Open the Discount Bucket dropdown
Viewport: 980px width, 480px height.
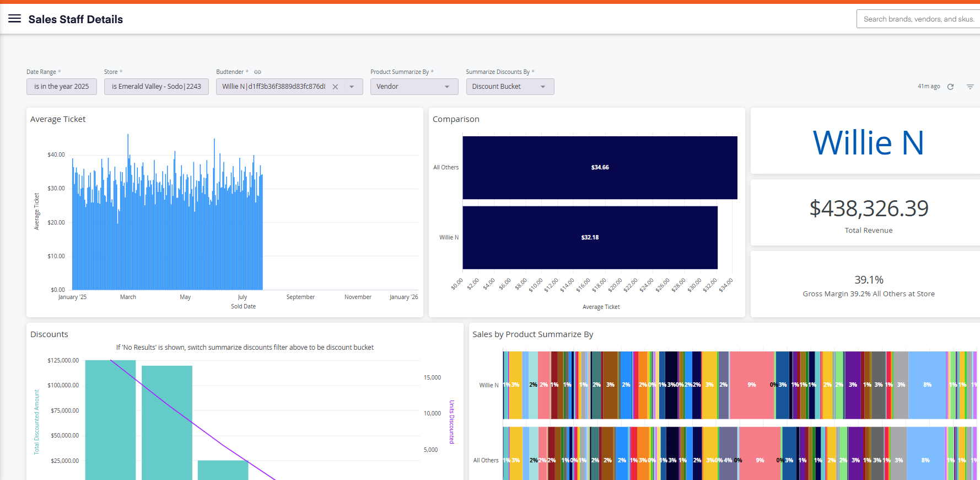[x=510, y=87]
